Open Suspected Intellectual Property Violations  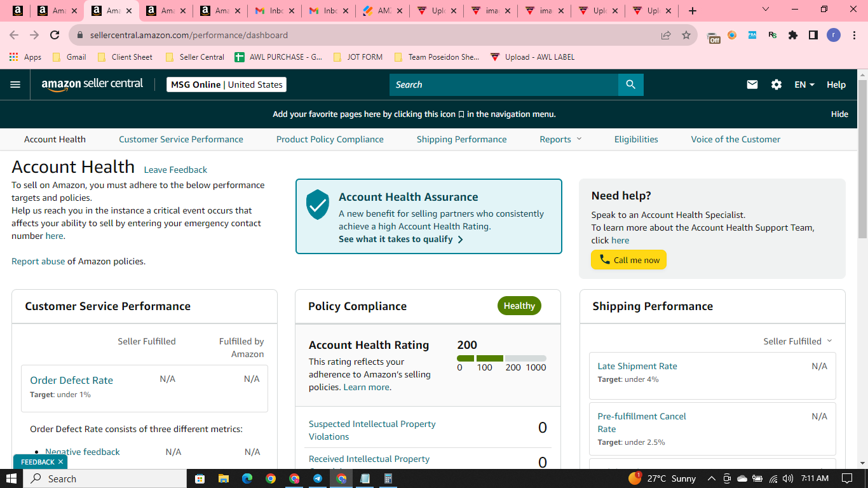click(372, 430)
